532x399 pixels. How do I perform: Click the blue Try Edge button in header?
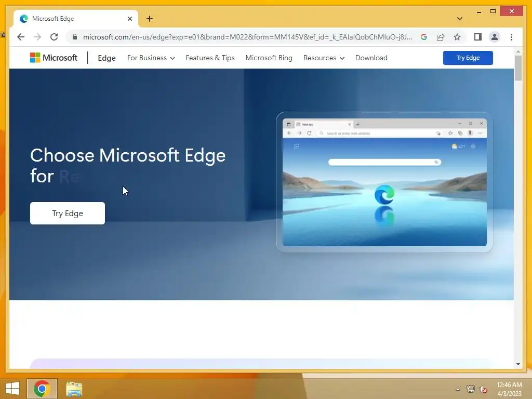[468, 58]
